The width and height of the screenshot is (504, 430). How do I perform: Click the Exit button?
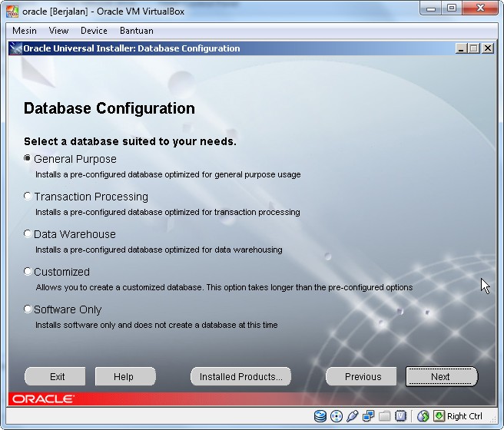click(x=55, y=376)
